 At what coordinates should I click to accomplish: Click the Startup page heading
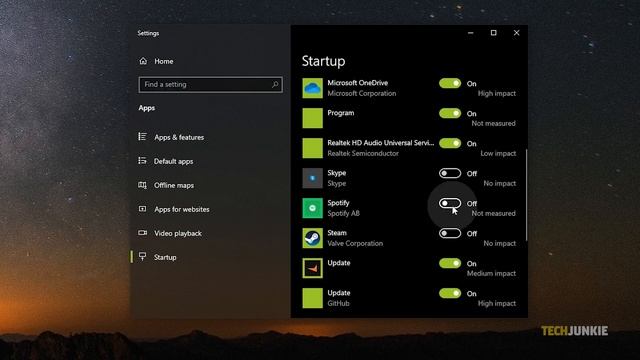pyautogui.click(x=323, y=61)
